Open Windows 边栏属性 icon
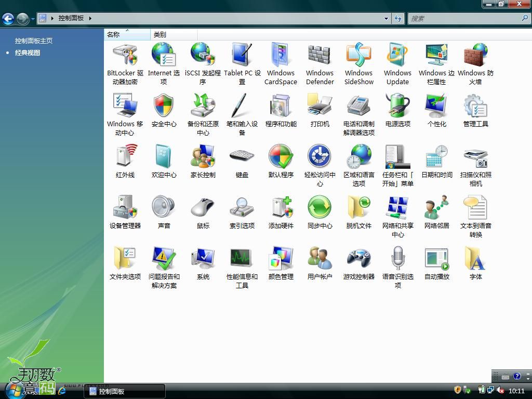 coord(436,54)
